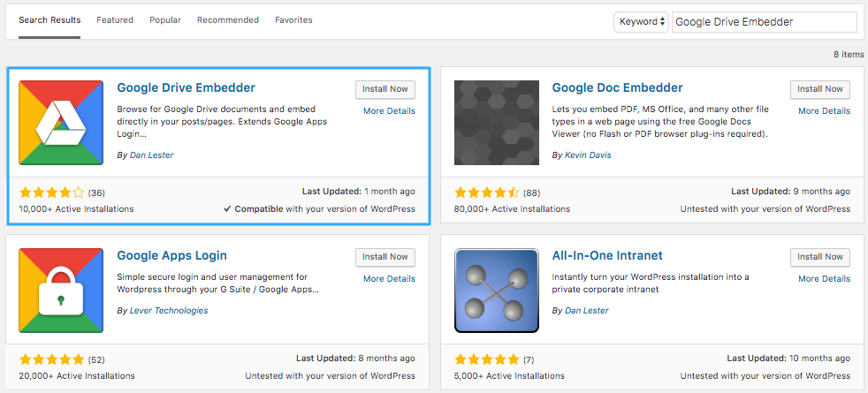Open author link Lever Technologies
This screenshot has width=868, height=393.
coord(169,311)
